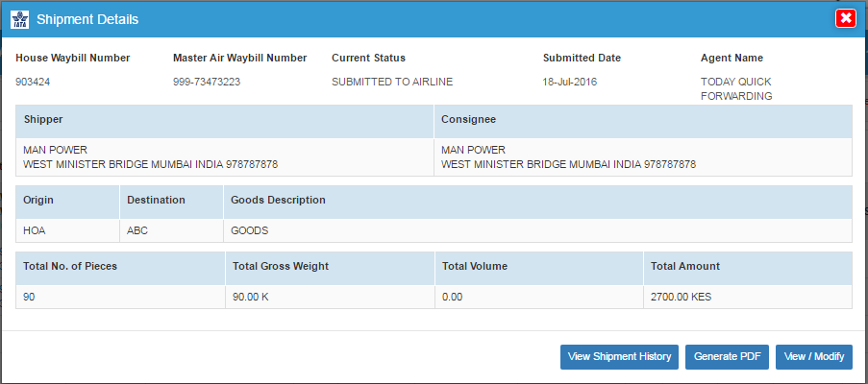This screenshot has height=384, width=868.
Task: Select House Waybill Number value 903424
Action: 34,82
